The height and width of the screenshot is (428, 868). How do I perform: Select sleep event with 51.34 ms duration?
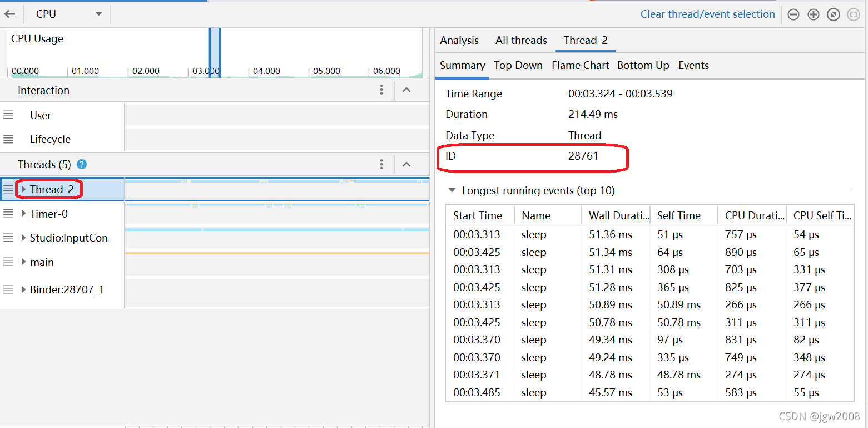click(650, 252)
